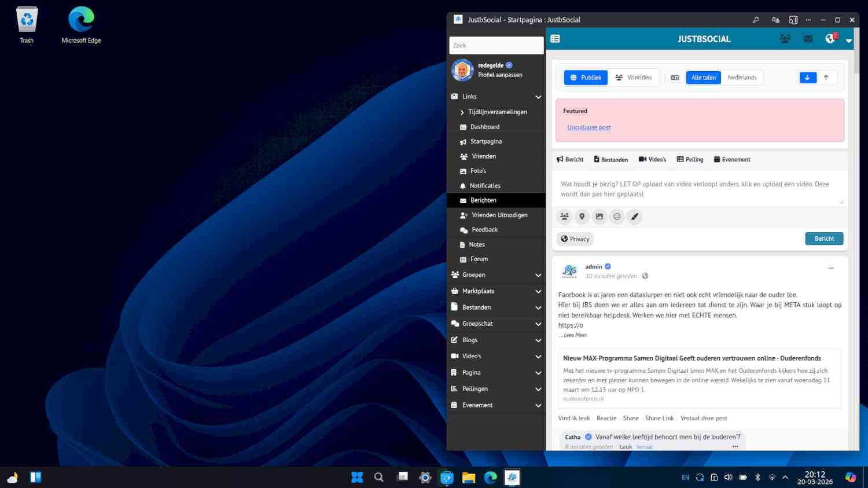The image size is (868, 488).
Task: Switch to the Peiling tab
Action: [x=690, y=159]
